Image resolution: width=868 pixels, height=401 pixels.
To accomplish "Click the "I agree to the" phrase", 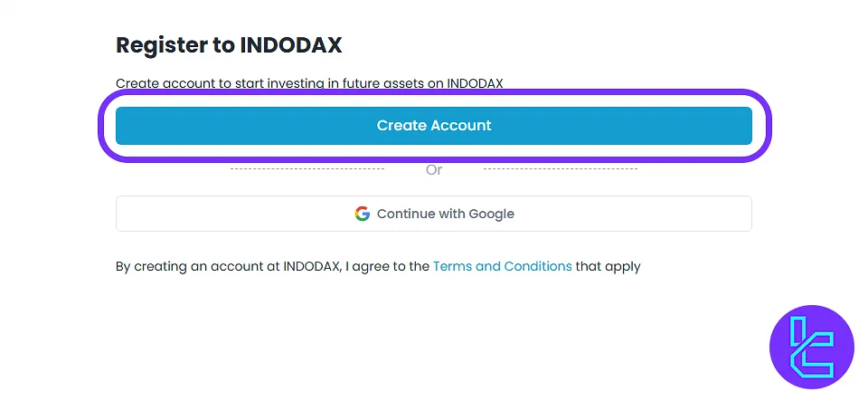I will coord(387,266).
